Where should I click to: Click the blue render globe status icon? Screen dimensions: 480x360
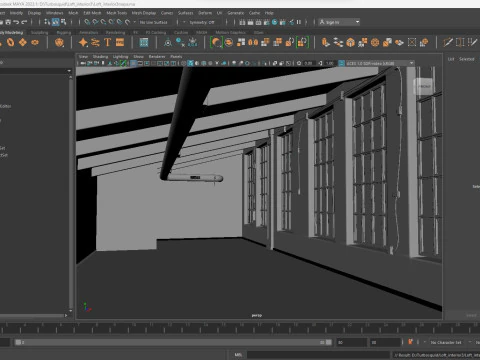[x=275, y=22]
